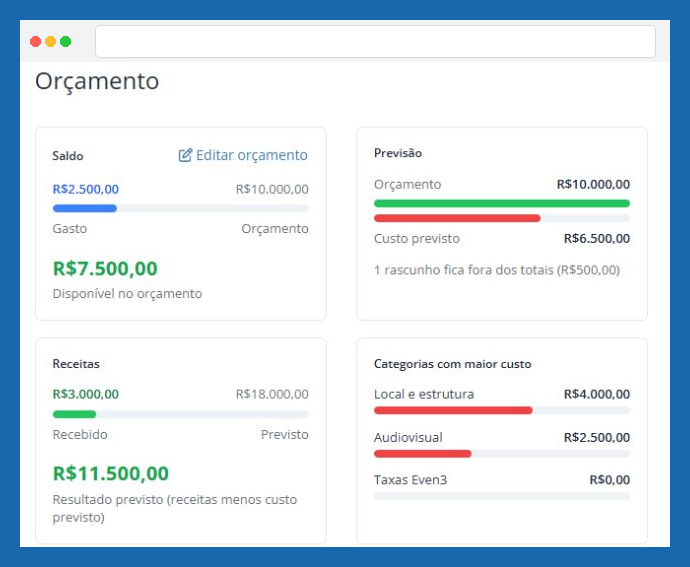Click the Resultado previsto description text
Image resolution: width=690 pixels, height=567 pixels.
(175, 508)
